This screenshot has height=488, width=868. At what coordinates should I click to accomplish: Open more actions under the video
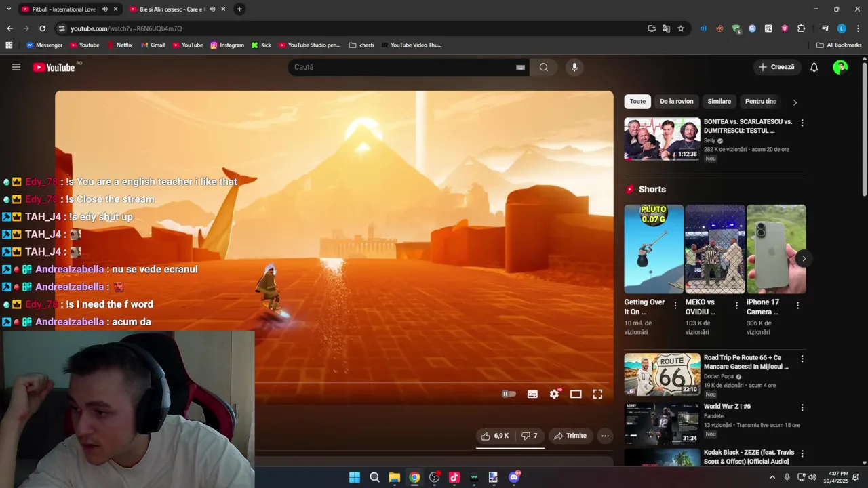tap(605, 436)
